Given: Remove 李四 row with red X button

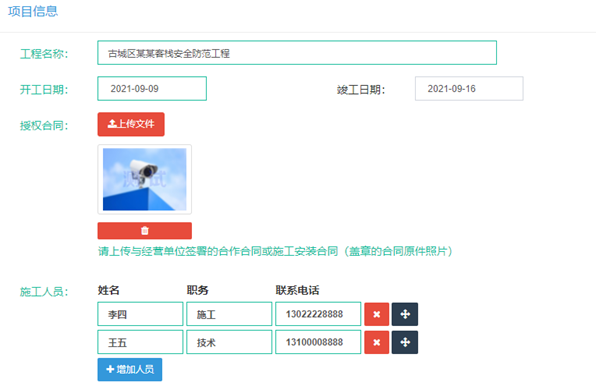Looking at the screenshot, I should pos(376,314).
